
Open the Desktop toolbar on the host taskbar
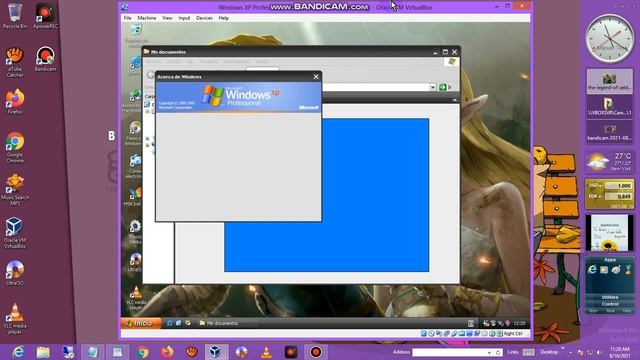(549, 352)
